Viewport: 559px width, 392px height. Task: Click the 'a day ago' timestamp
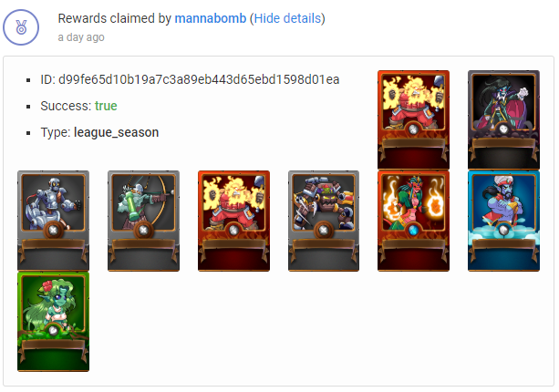81,37
